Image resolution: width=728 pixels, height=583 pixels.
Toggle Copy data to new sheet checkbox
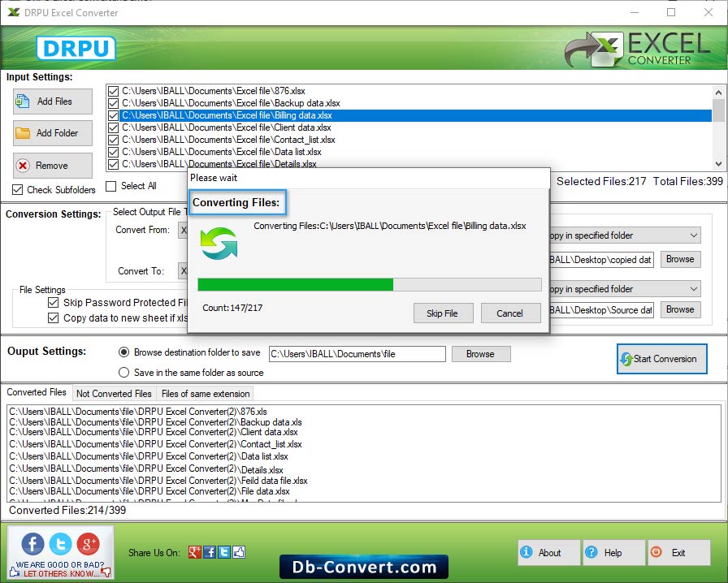[54, 318]
